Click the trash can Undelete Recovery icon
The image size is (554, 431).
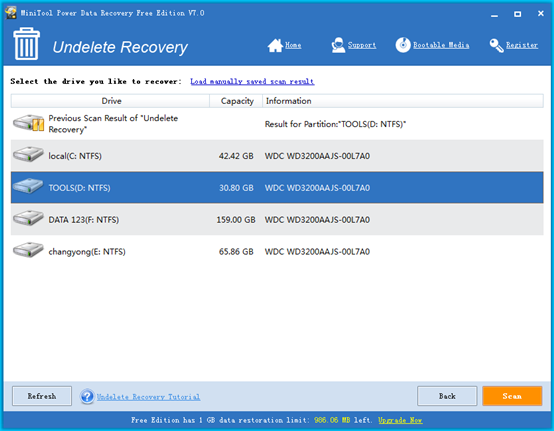[x=26, y=43]
